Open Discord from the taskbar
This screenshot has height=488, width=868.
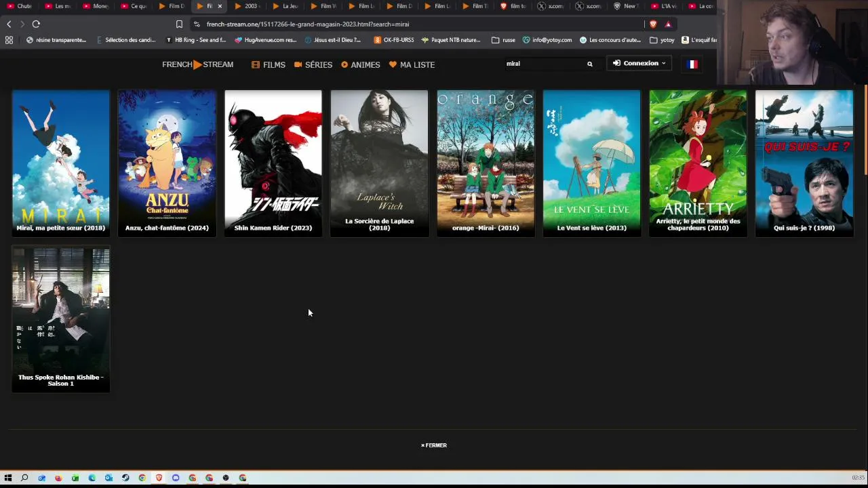(x=176, y=478)
